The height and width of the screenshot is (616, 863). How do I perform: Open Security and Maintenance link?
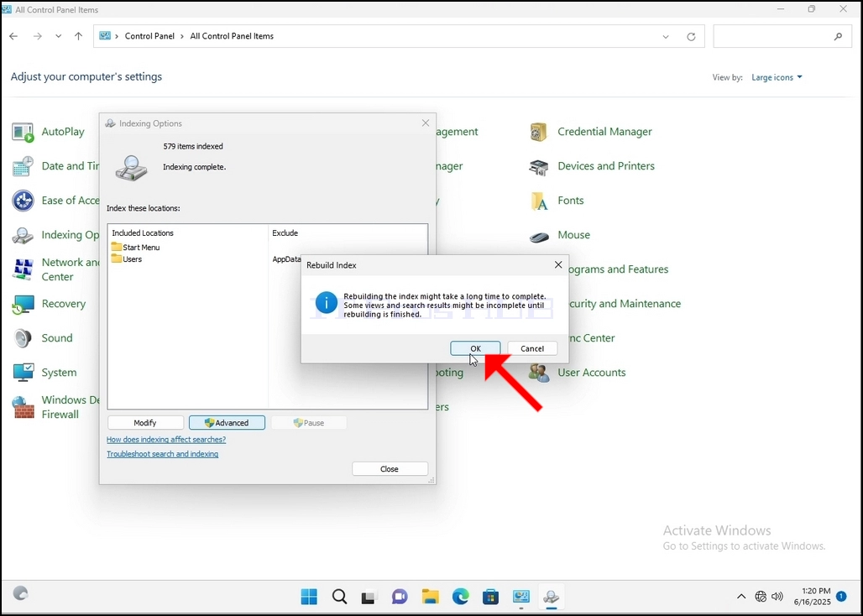[x=624, y=304]
